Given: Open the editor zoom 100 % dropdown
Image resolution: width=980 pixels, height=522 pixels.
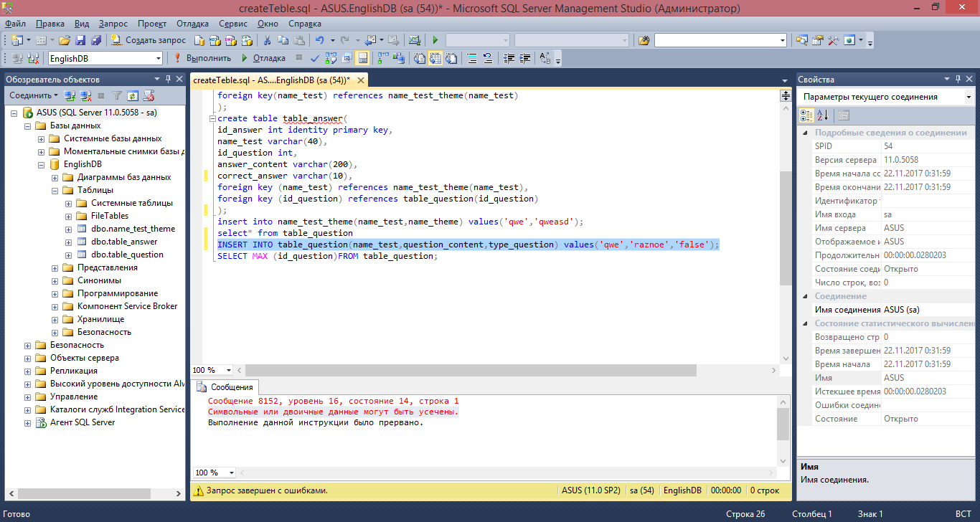Looking at the screenshot, I should [x=229, y=370].
